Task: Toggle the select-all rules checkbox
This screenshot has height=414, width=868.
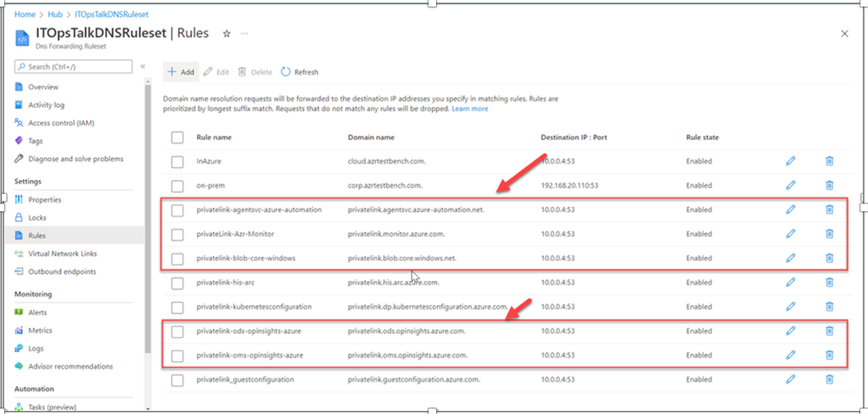Action: coord(177,137)
